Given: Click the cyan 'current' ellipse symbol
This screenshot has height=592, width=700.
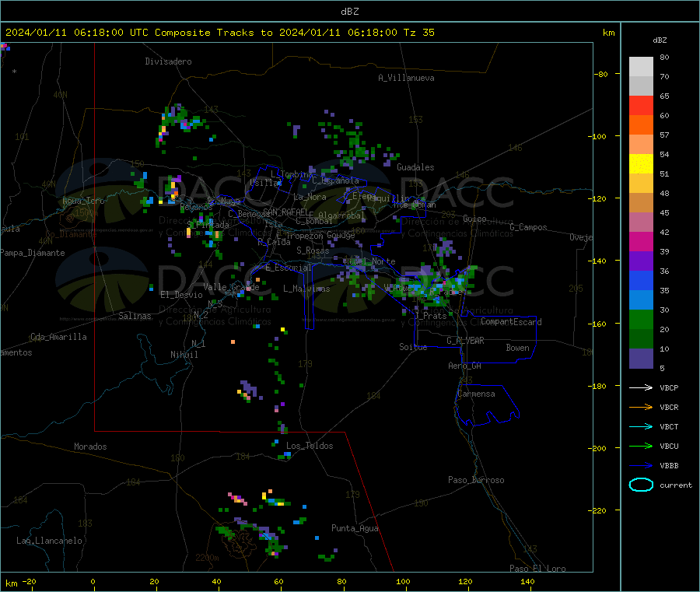Looking at the screenshot, I should click(x=641, y=485).
